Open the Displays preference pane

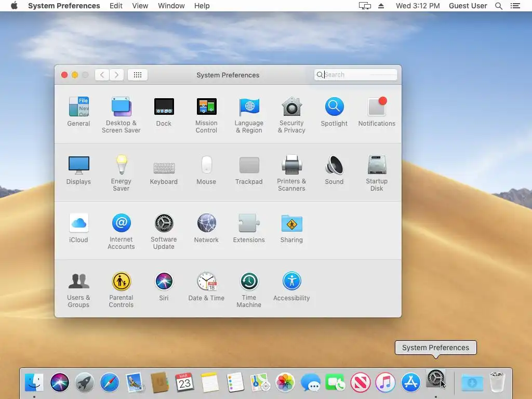tap(79, 170)
